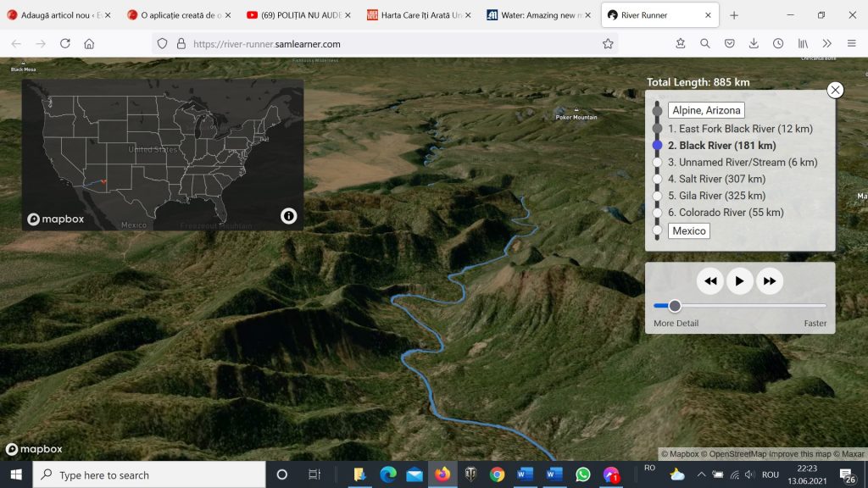Expand the toolbar overflow chevron
This screenshot has height=488, width=868.
click(827, 44)
